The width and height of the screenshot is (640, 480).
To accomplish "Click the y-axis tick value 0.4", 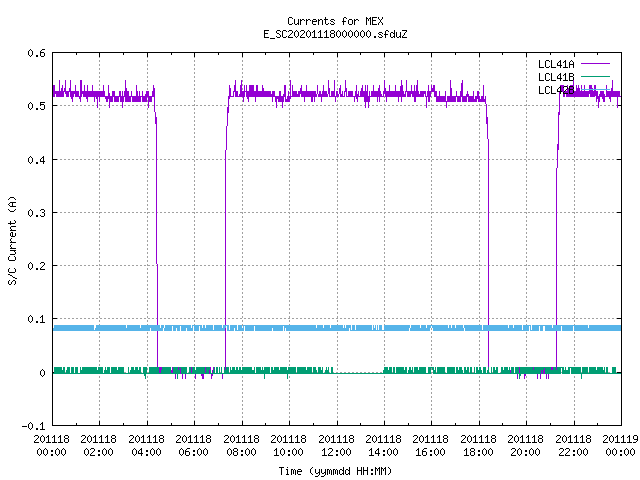I will click(36, 160).
